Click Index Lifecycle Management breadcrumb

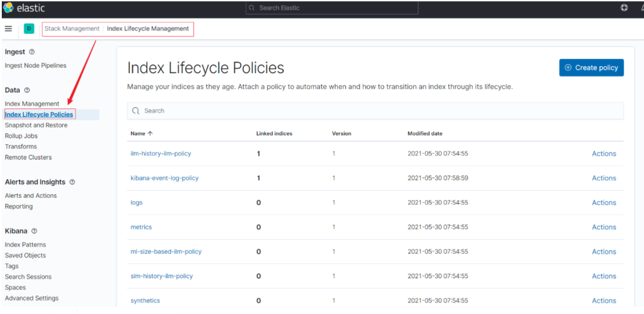148,29
